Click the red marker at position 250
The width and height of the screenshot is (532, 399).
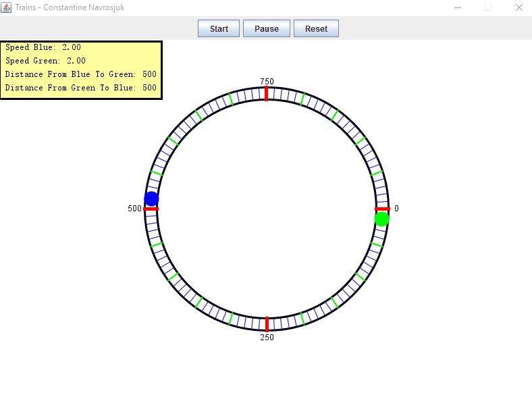[267, 323]
